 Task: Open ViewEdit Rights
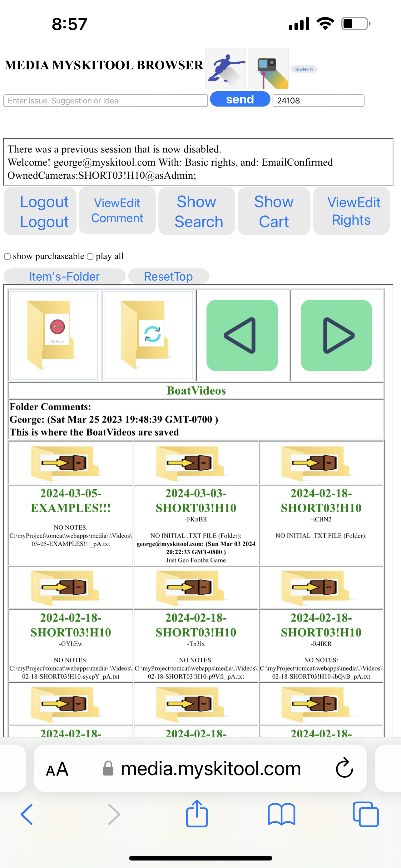(x=352, y=211)
